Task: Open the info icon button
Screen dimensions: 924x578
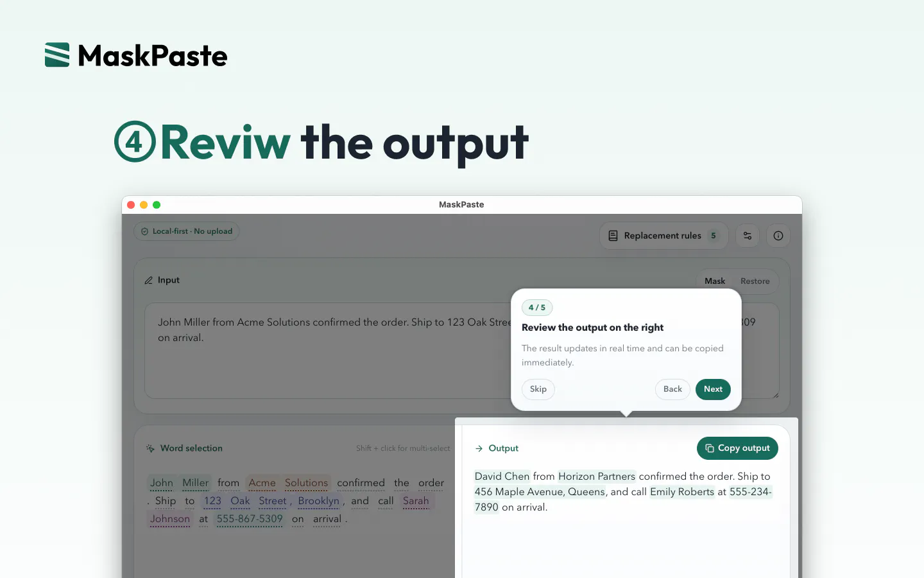Action: [778, 236]
